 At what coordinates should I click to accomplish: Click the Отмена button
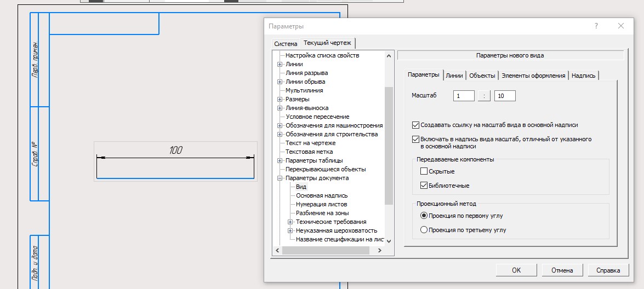562,270
